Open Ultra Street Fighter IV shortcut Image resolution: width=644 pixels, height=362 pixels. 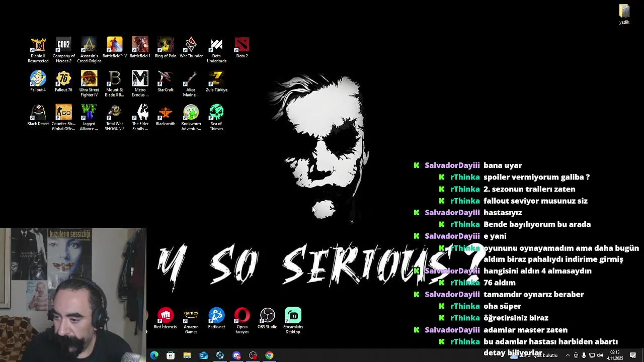coord(89,83)
